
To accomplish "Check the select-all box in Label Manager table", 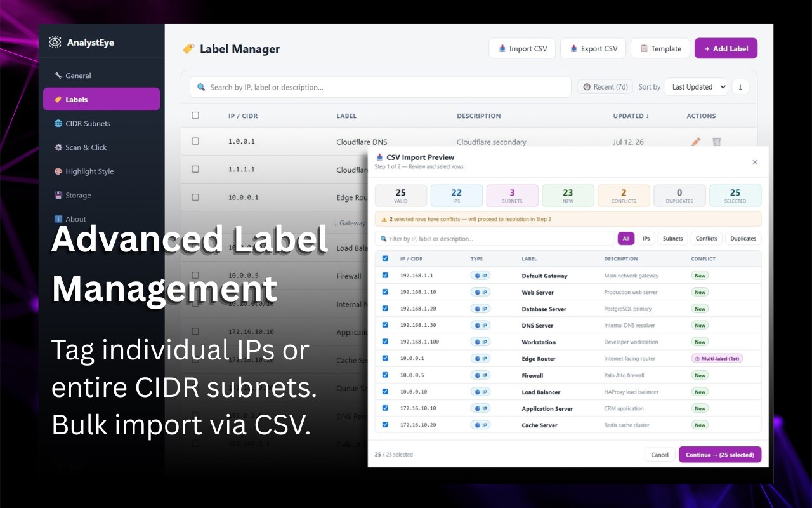I will tap(195, 116).
